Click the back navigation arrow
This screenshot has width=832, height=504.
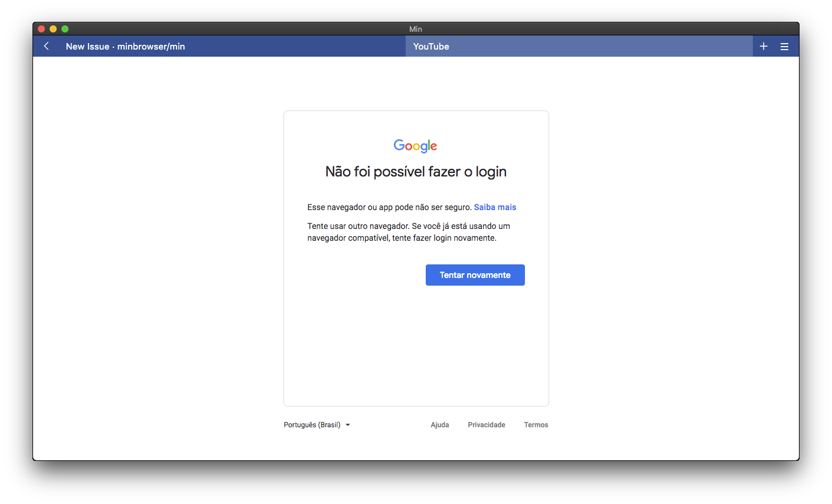click(x=46, y=46)
